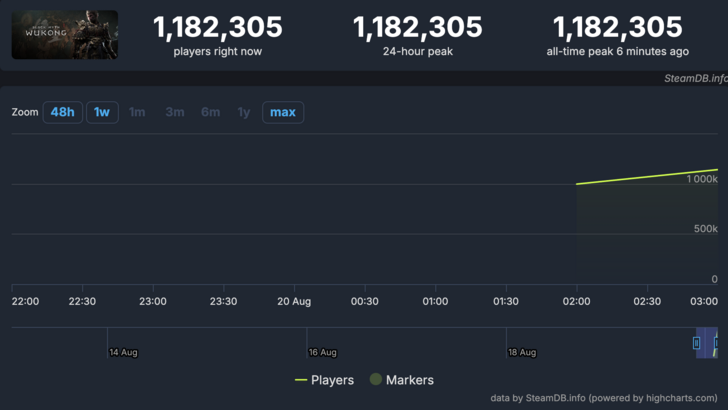Click the left navigator range handle

click(697, 343)
